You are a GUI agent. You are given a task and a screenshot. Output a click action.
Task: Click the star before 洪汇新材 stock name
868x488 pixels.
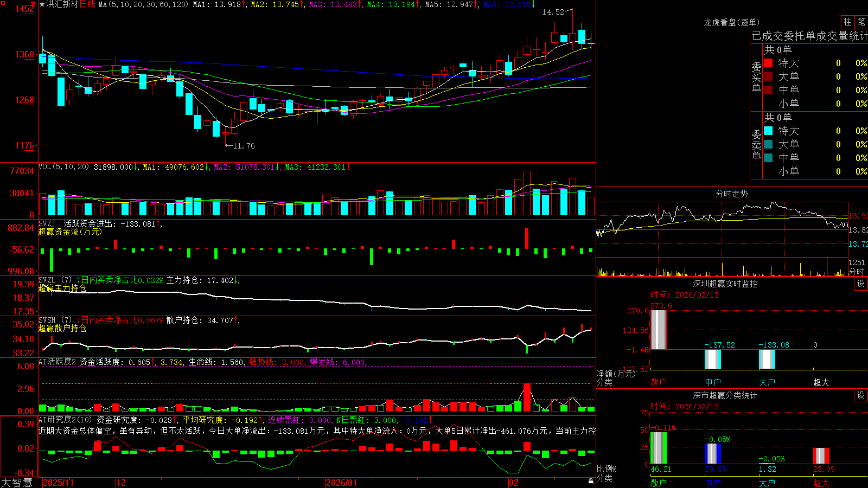(x=42, y=4)
